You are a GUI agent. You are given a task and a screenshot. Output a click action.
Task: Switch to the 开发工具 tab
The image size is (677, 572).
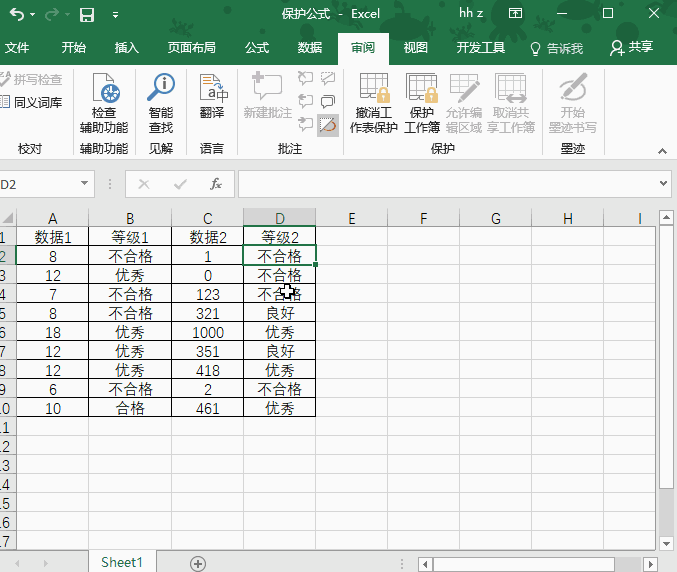pyautogui.click(x=481, y=47)
